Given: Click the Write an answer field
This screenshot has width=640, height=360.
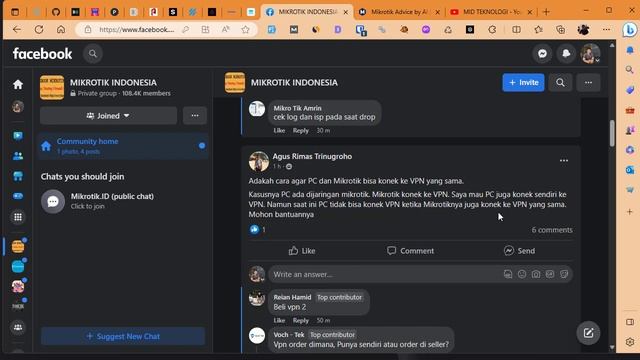Looking at the screenshot, I should pos(384,274).
